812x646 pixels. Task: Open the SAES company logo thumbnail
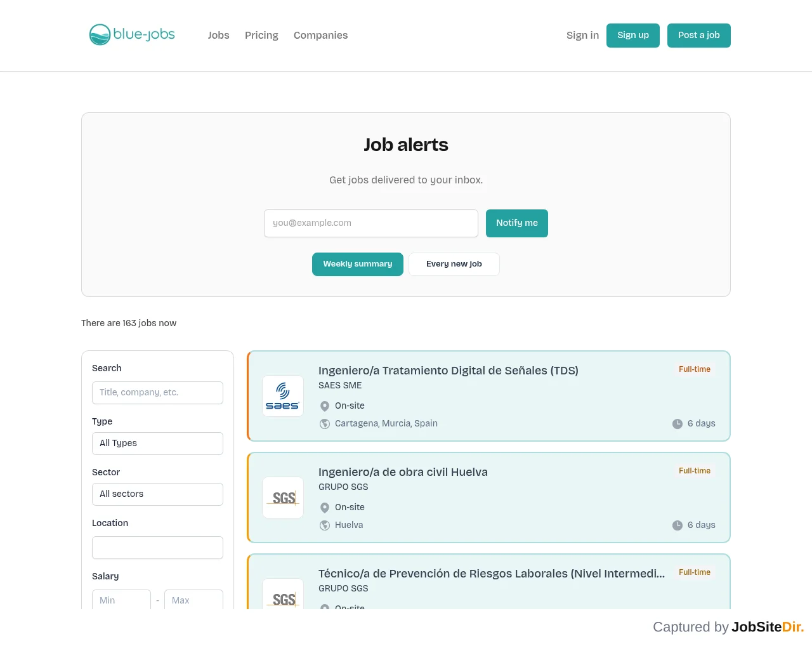(x=283, y=396)
